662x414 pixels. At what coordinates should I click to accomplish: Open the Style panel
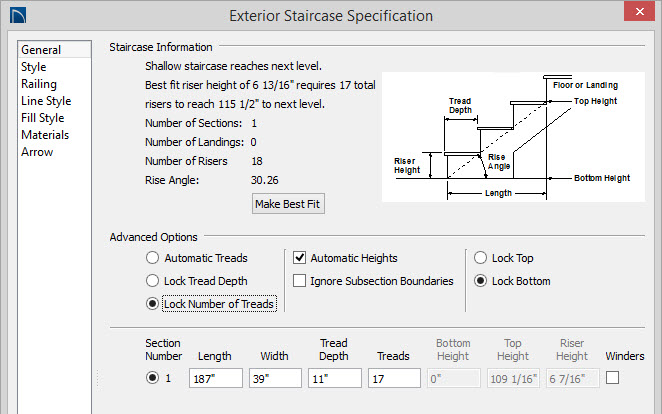point(34,67)
